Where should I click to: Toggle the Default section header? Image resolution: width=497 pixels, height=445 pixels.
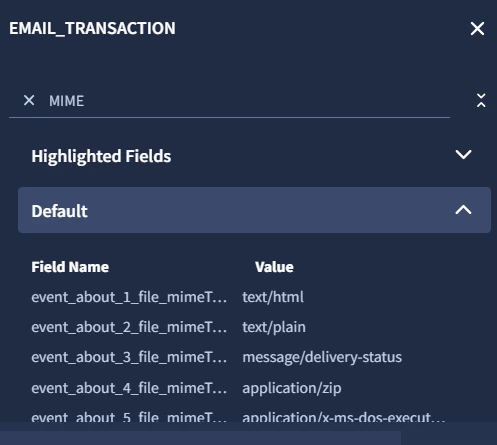[x=254, y=210]
